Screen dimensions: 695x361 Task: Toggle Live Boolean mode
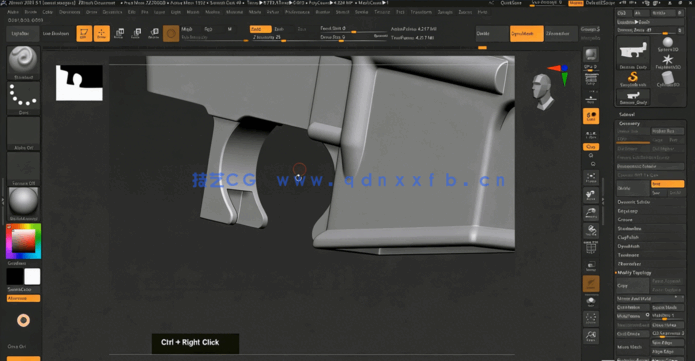click(x=56, y=34)
